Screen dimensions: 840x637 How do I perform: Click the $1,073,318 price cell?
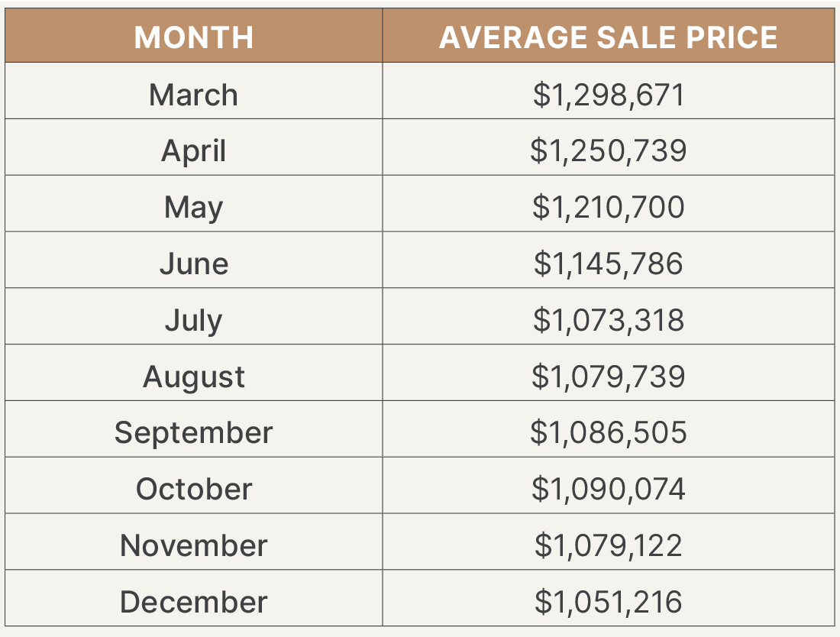[608, 320]
